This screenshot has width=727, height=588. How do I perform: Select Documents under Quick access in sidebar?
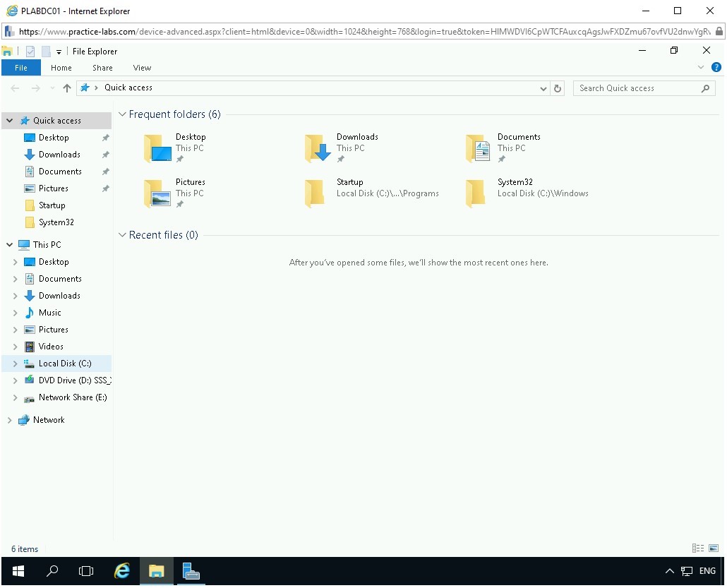60,172
